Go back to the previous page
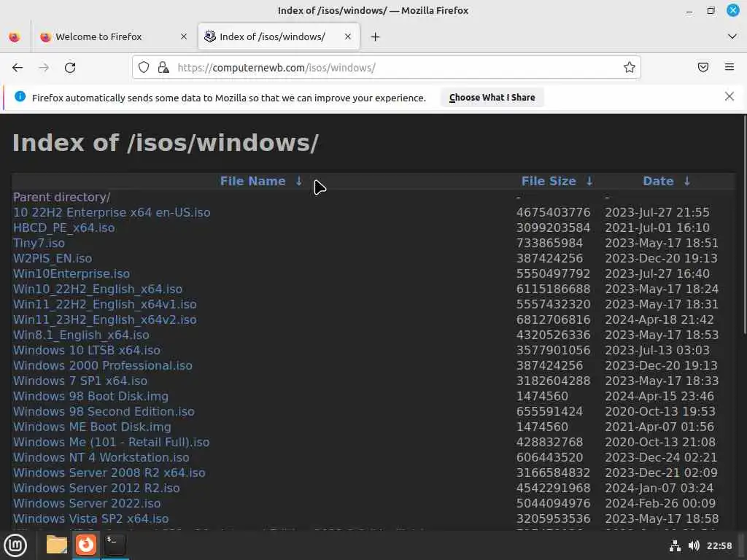This screenshot has height=560, width=747. [18, 68]
